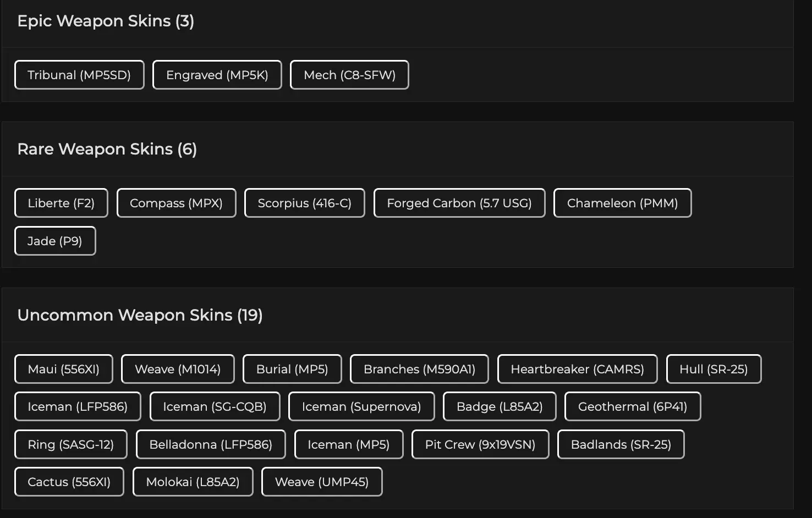812x518 pixels.
Task: Click the Tribunal (MP5SD) skin tag
Action: point(79,75)
